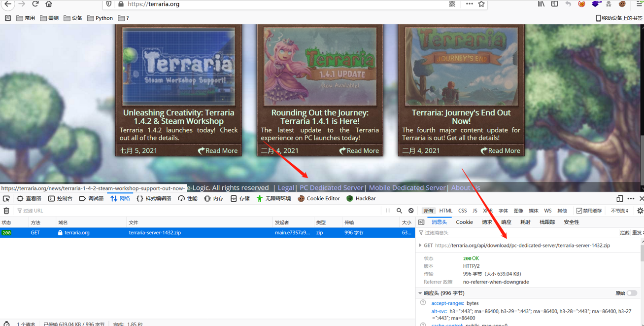
Task: Open the Python bookmarks folder
Action: click(x=100, y=18)
